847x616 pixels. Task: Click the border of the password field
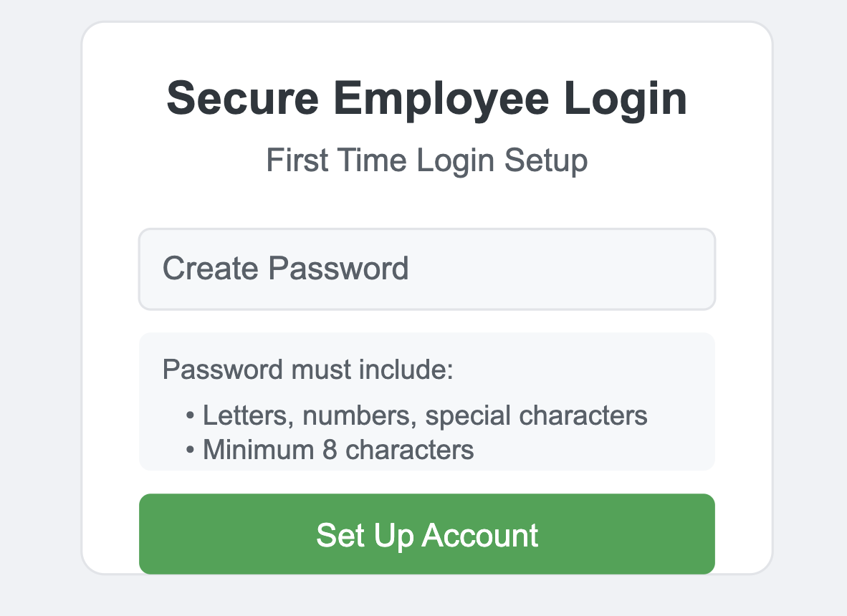pyautogui.click(x=427, y=230)
